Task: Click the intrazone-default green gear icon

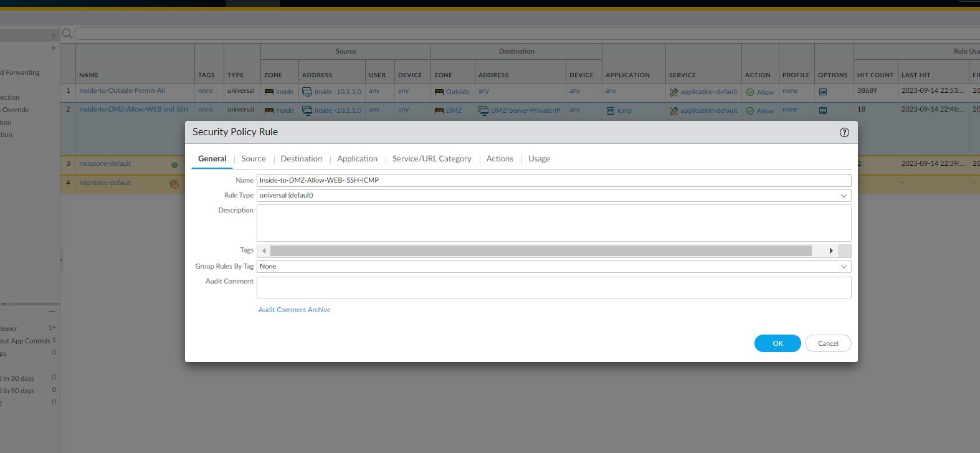Action: [174, 165]
